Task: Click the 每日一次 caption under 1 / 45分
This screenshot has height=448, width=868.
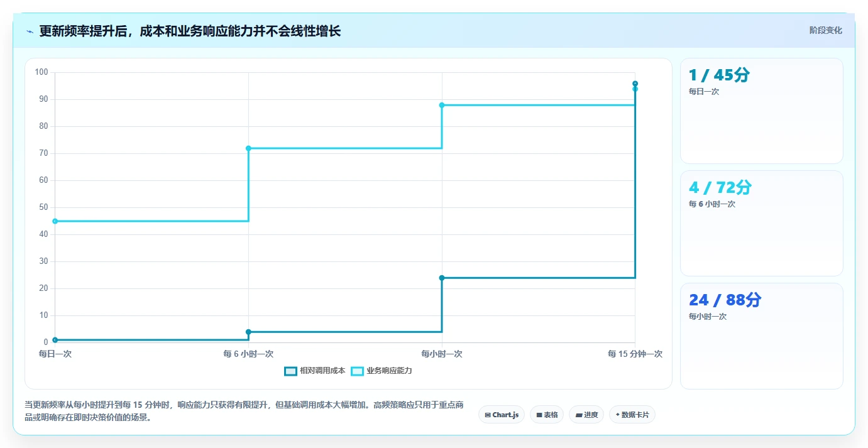Action: [x=704, y=92]
